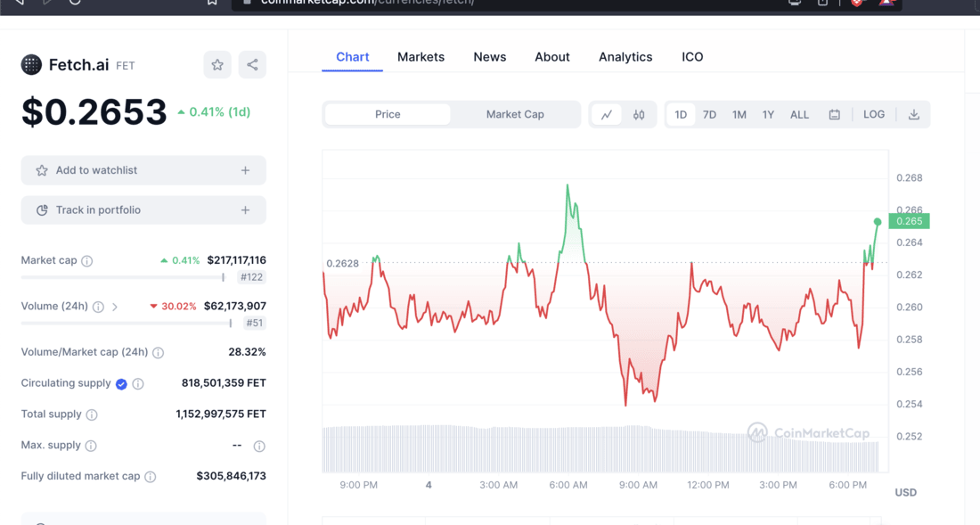Click the Market cap rank progress bar
The width and height of the screenshot is (980, 525).
[123, 277]
